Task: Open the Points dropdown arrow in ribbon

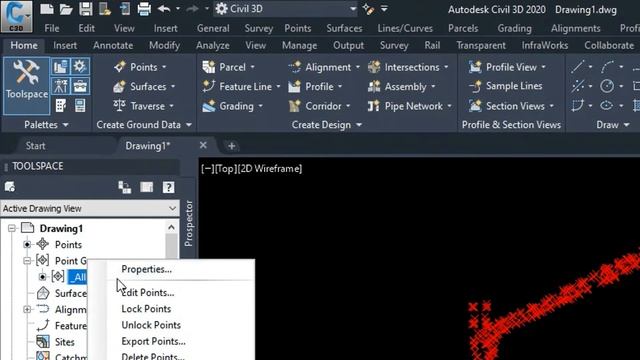Action: point(164,67)
